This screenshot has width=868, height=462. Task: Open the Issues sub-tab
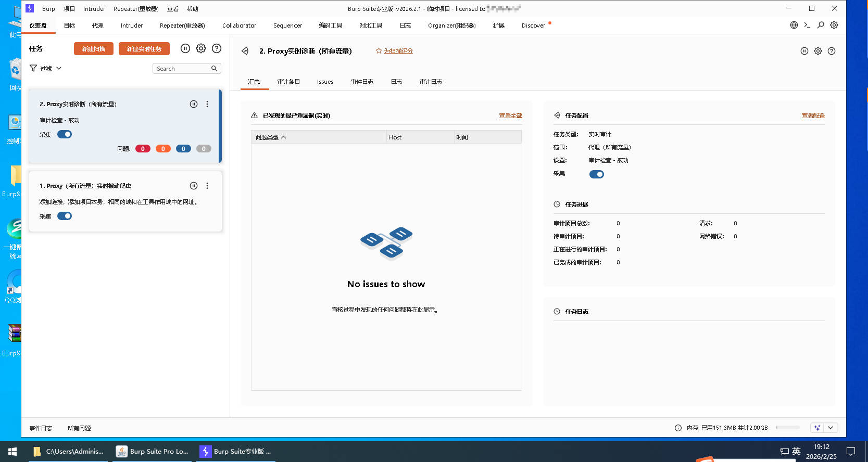coord(325,82)
